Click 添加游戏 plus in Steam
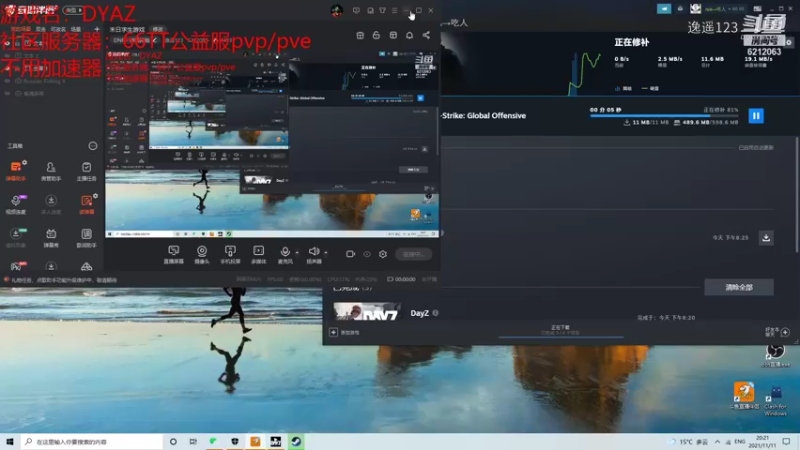The image size is (800, 450). (345, 333)
